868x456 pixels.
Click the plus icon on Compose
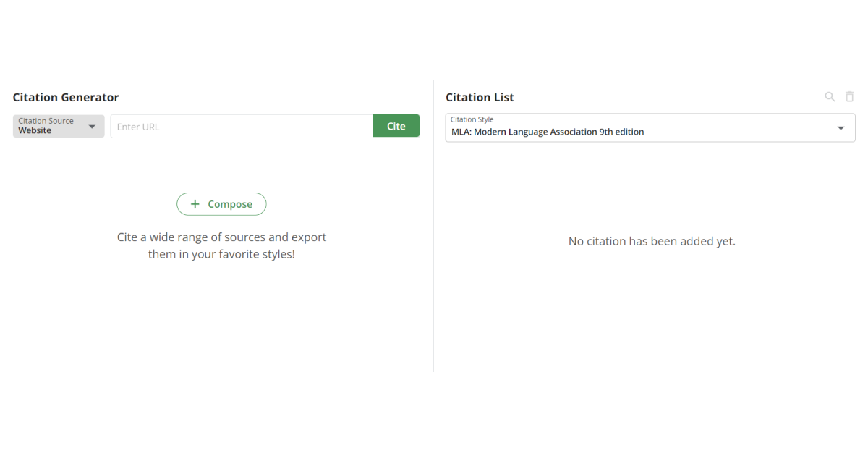195,204
